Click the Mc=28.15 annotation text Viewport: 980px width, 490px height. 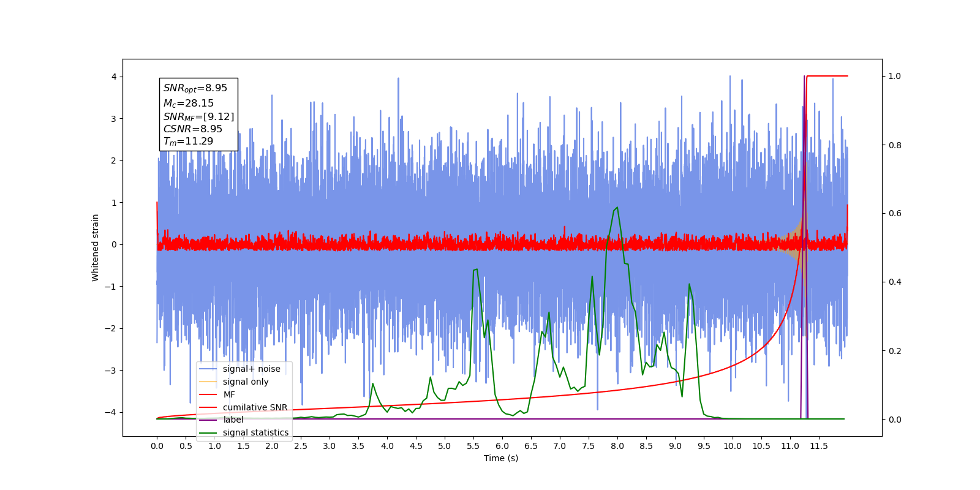coord(189,104)
